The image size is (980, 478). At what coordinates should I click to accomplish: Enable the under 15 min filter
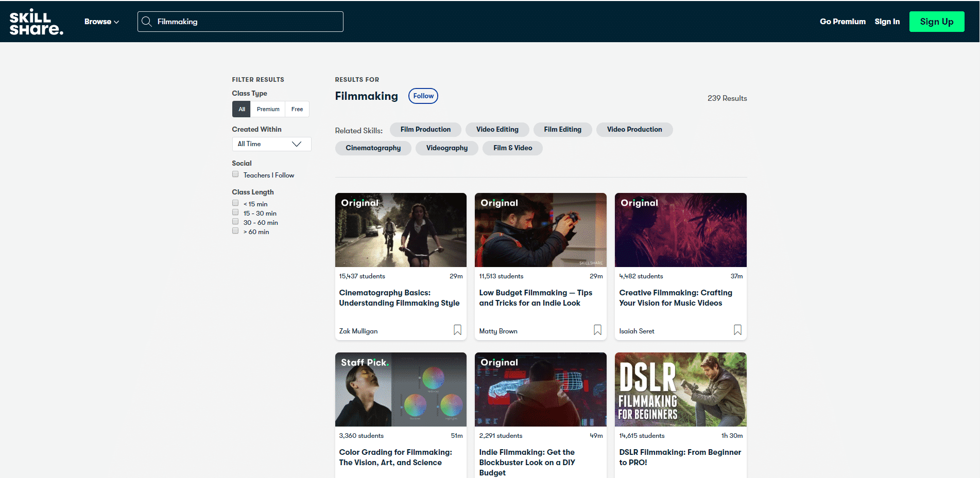(x=235, y=203)
